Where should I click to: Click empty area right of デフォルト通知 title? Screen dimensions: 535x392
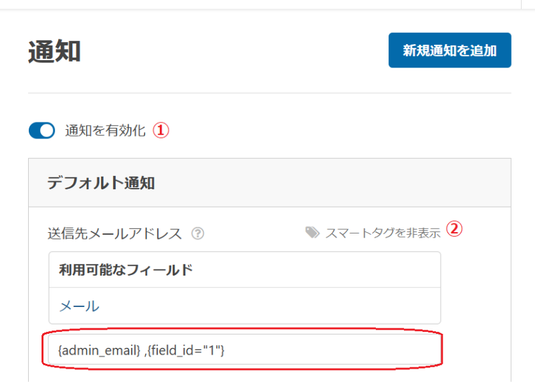[332, 183]
